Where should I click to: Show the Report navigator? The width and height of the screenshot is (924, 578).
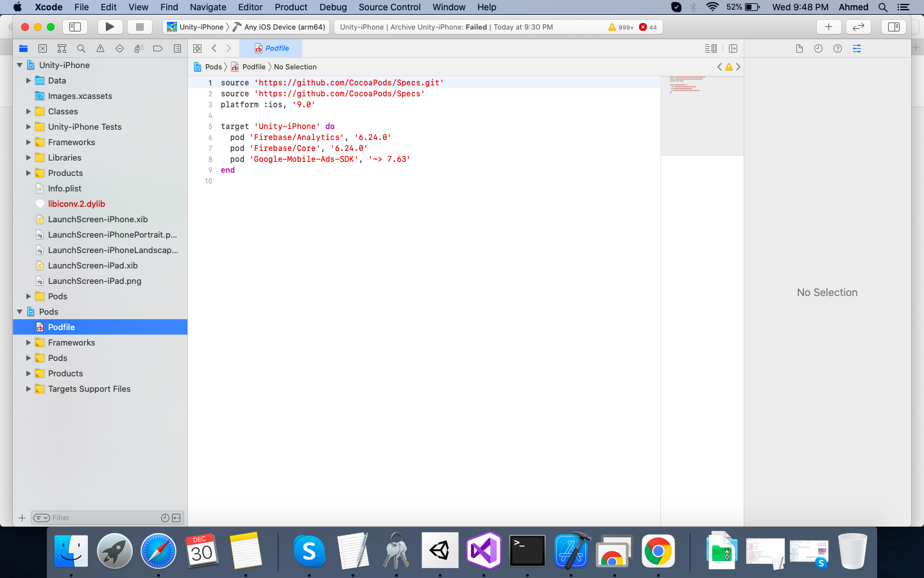[x=177, y=48]
